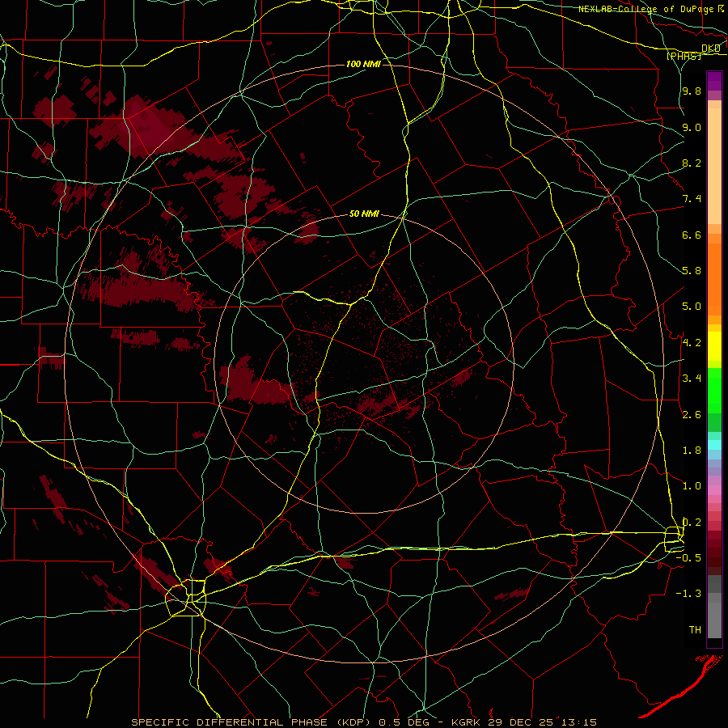Click the 9.8 value on the color scale
Viewport: 728px width, 728px height.
pos(692,91)
